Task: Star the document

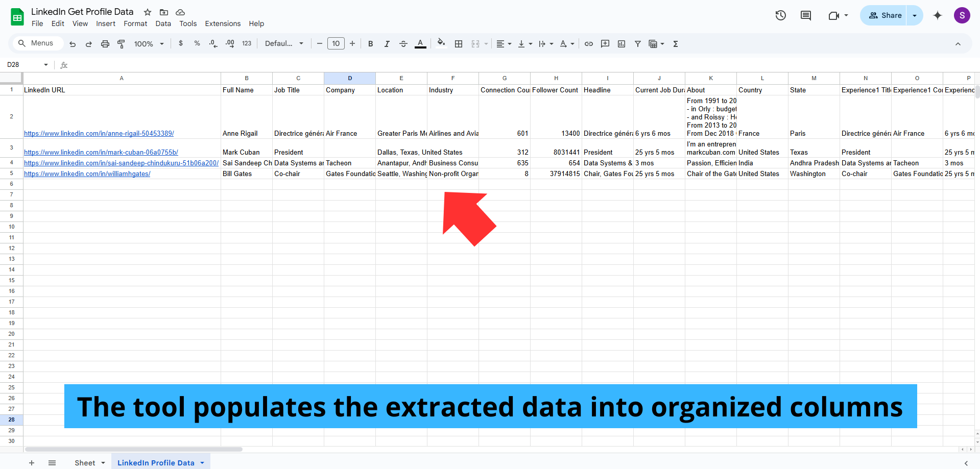Action: coord(148,12)
